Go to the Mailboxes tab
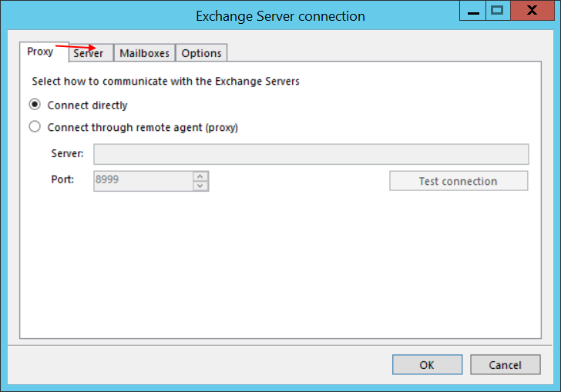The image size is (561, 392). click(144, 53)
